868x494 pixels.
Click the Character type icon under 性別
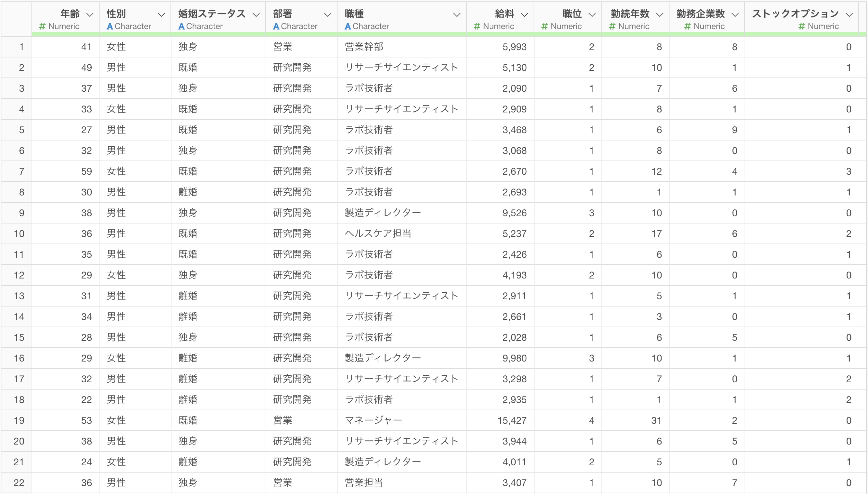pyautogui.click(x=111, y=26)
